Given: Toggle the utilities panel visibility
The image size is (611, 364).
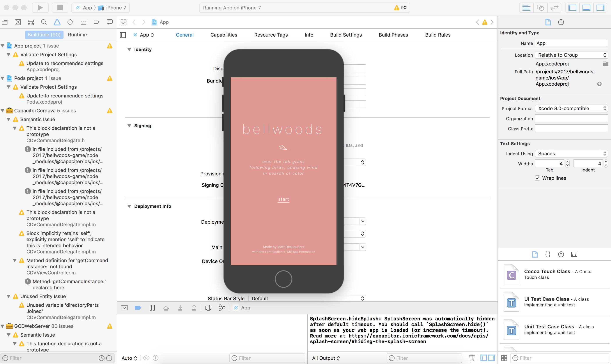Looking at the screenshot, I should tap(600, 8).
